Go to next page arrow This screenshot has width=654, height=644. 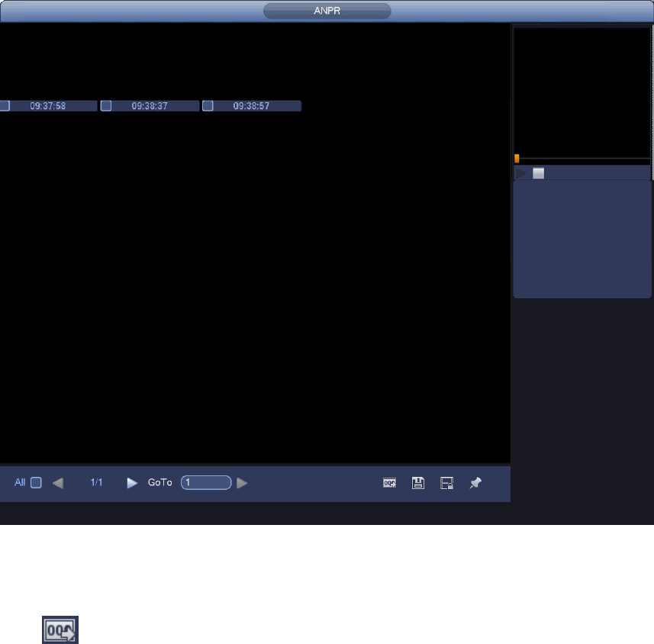pyautogui.click(x=132, y=483)
